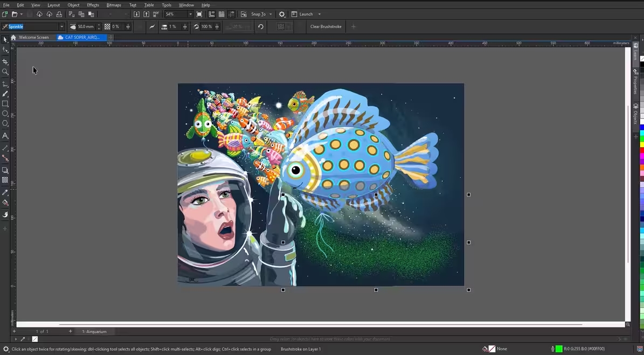Toggle show rulers button

[211, 14]
